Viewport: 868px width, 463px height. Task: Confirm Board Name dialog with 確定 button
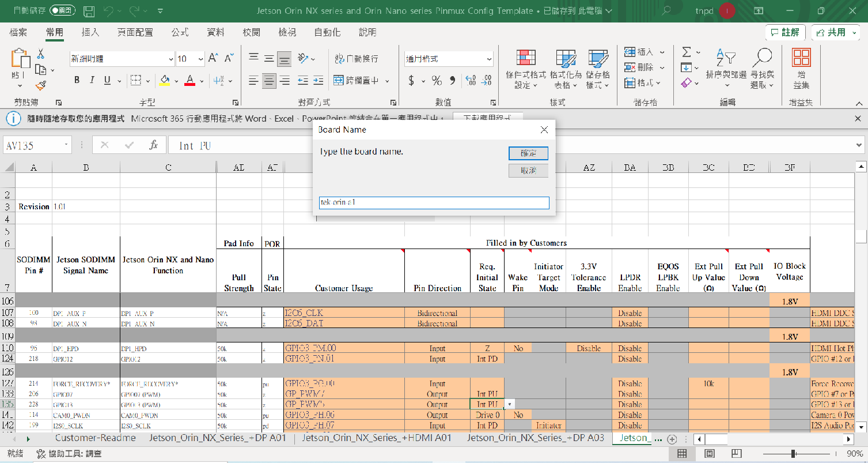click(x=528, y=153)
